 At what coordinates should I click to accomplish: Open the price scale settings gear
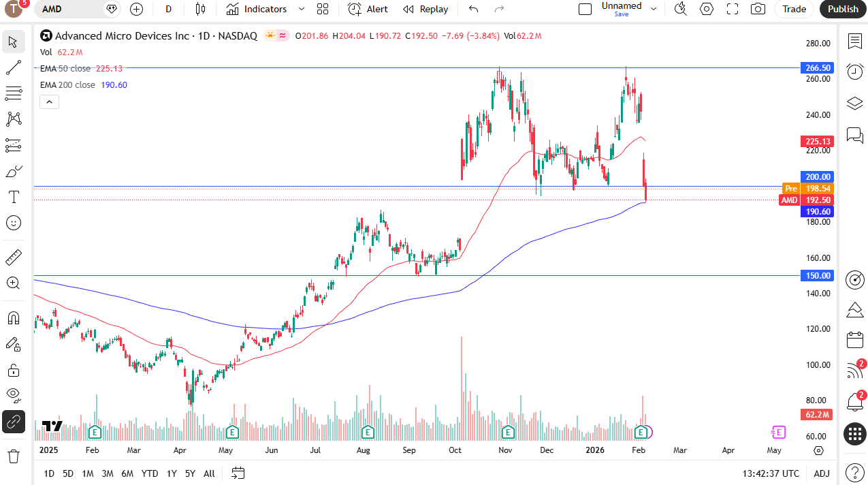coord(818,451)
